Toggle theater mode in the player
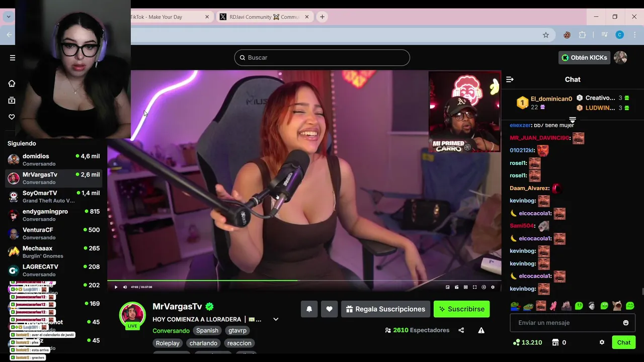Screen dimensions: 644x362 [x=465, y=287]
